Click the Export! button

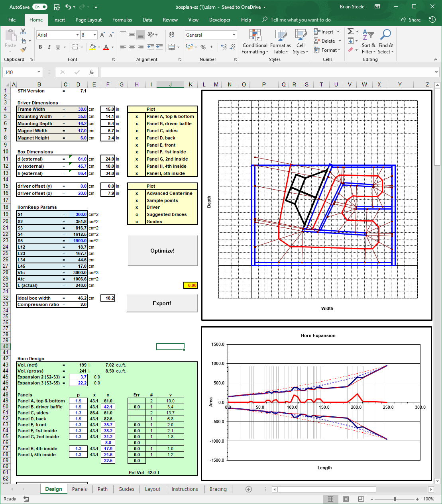162,303
